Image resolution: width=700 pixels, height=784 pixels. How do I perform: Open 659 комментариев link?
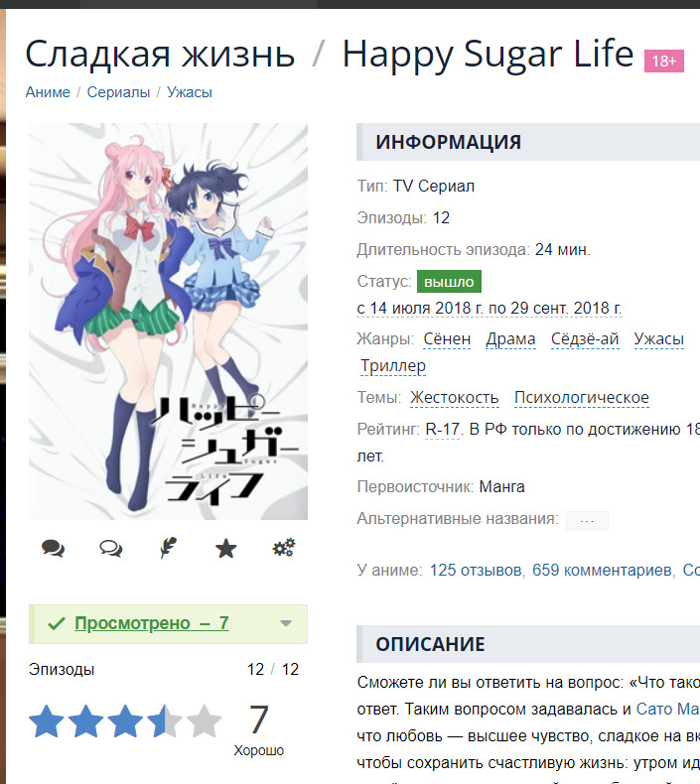602,570
